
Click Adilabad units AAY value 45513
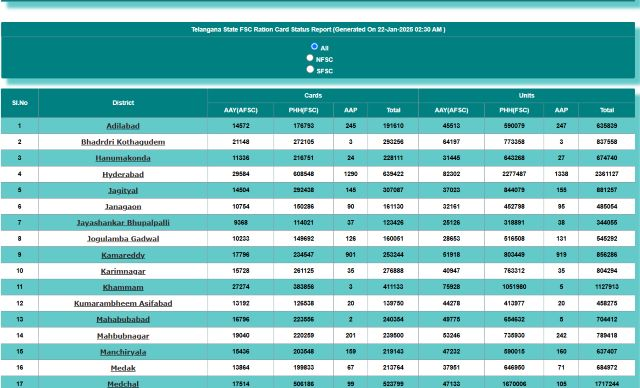coord(451,126)
